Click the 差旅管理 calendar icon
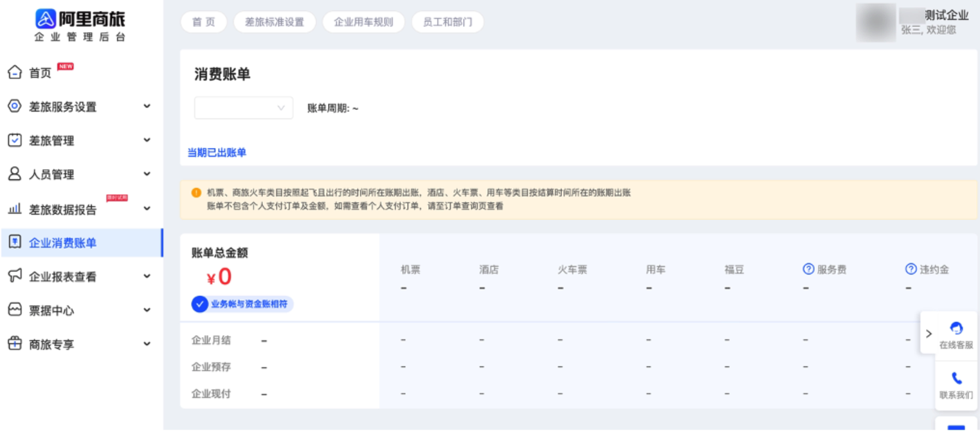 (x=14, y=141)
